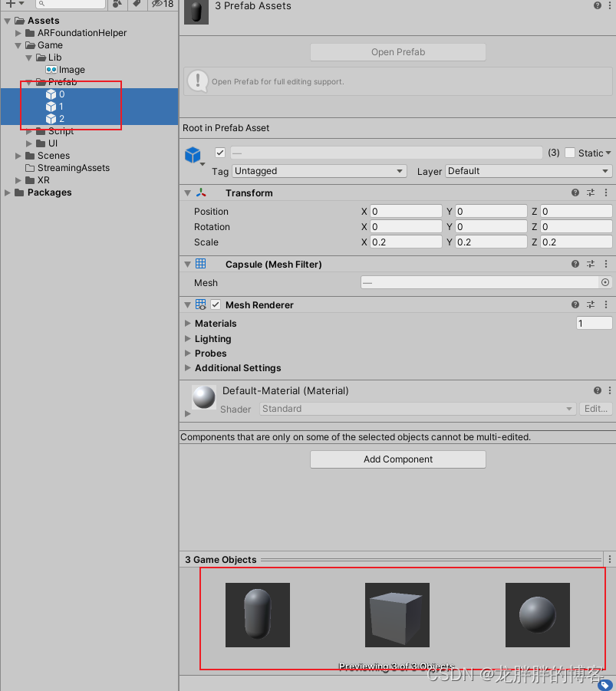
Task: Expand the Scenes folder arrow
Action: [18, 156]
